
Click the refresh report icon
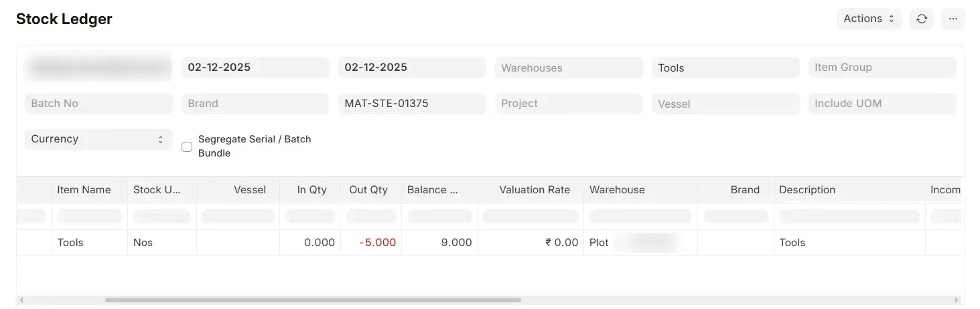coord(922,19)
